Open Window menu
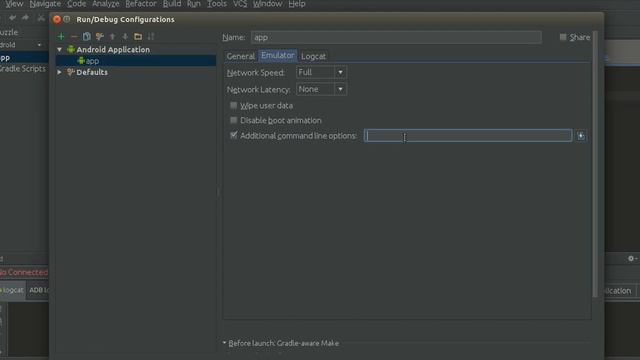640x360 pixels. click(x=267, y=4)
